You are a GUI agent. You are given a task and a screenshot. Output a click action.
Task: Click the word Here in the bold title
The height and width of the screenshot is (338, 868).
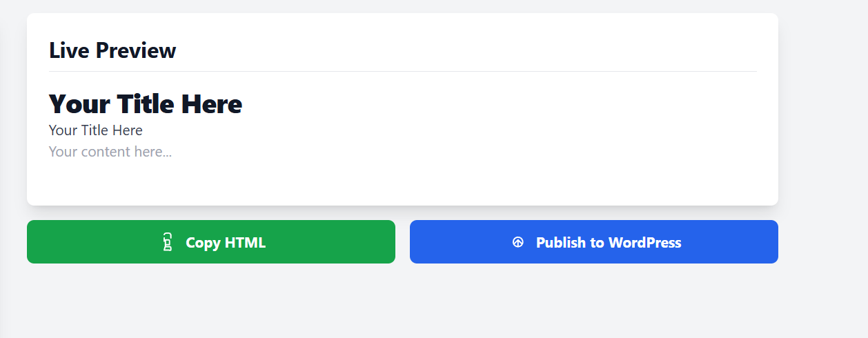click(x=212, y=104)
